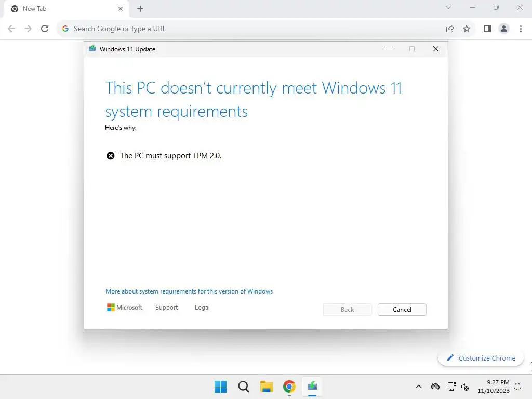Bookmark this tab with star icon

(x=467, y=29)
